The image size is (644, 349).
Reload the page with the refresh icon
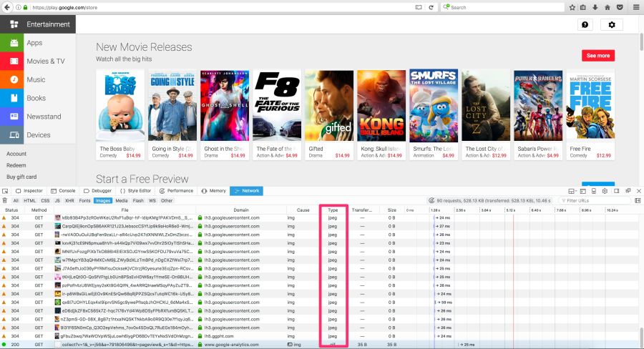click(431, 7)
